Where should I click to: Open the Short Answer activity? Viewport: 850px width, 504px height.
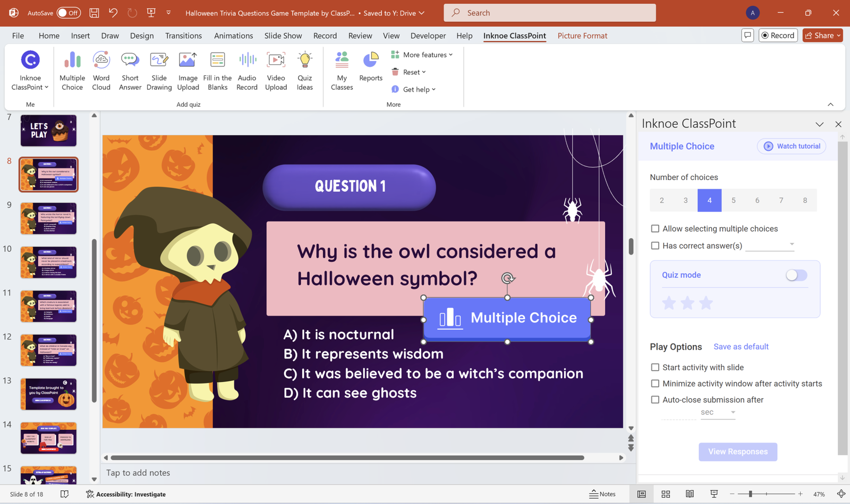[x=130, y=70]
